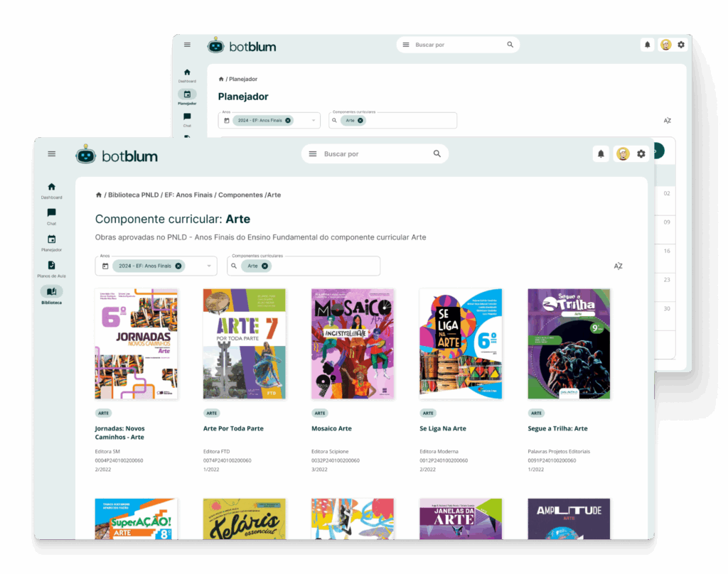Open Amplitude book cover
Screen dimensions: 728x574
coord(569,519)
